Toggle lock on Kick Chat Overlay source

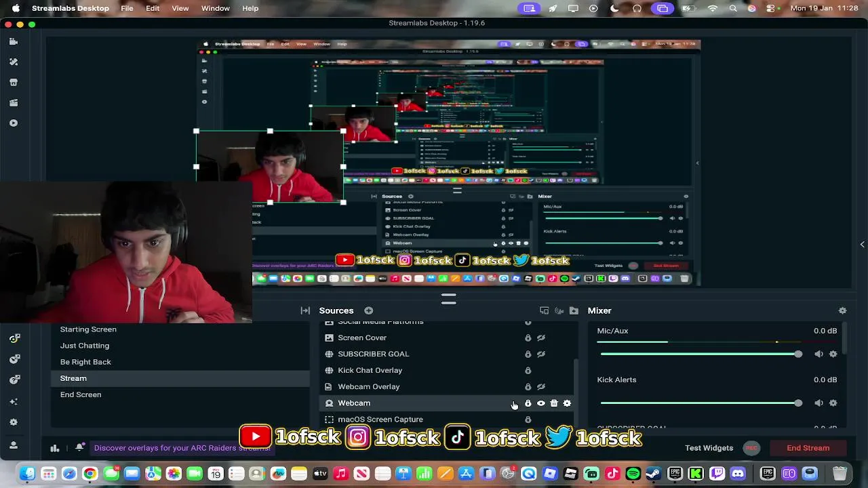pyautogui.click(x=528, y=370)
